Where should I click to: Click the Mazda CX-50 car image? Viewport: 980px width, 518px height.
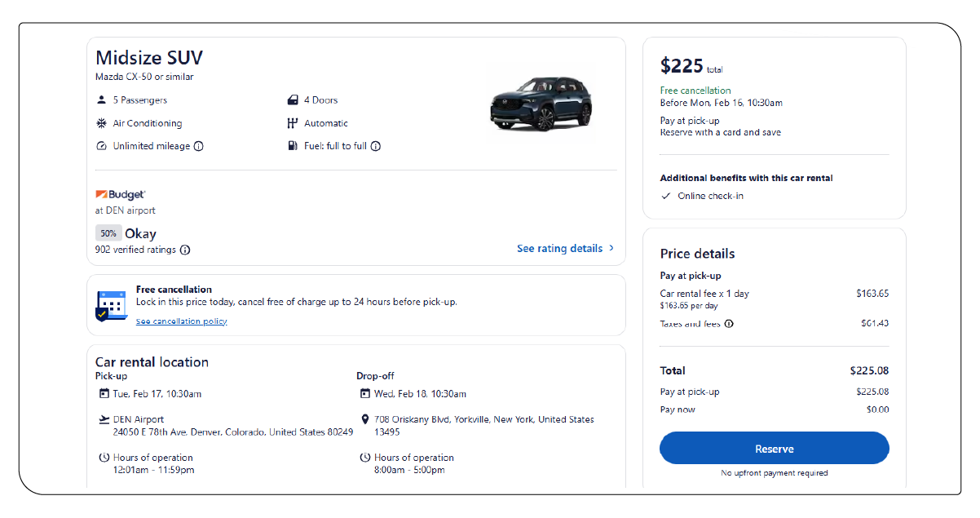pyautogui.click(x=541, y=104)
